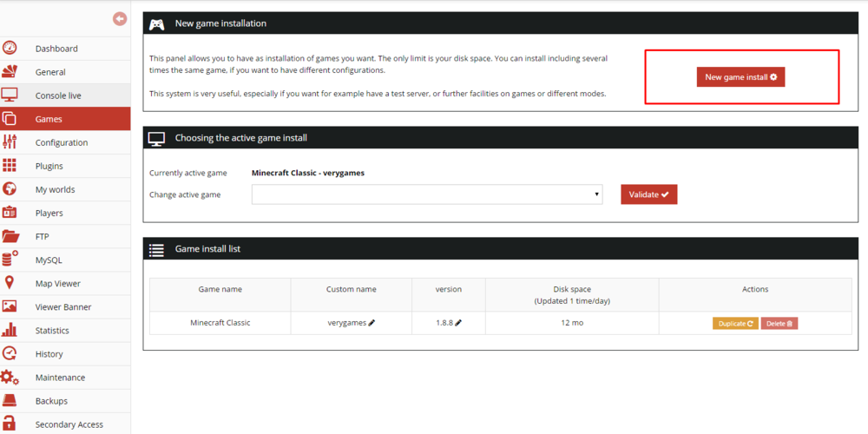Click the Plugins grid icon

point(10,166)
